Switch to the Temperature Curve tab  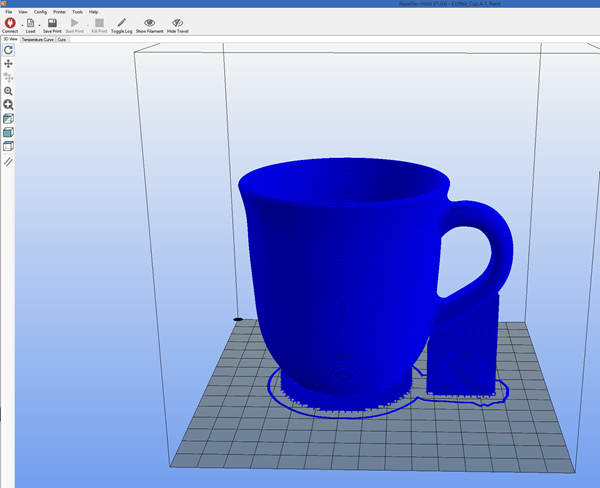tap(37, 40)
